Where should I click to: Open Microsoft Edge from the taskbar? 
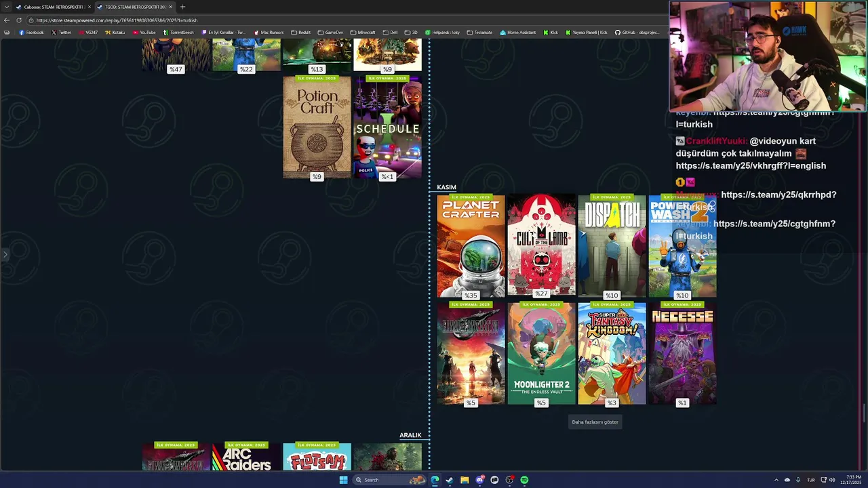click(435, 480)
